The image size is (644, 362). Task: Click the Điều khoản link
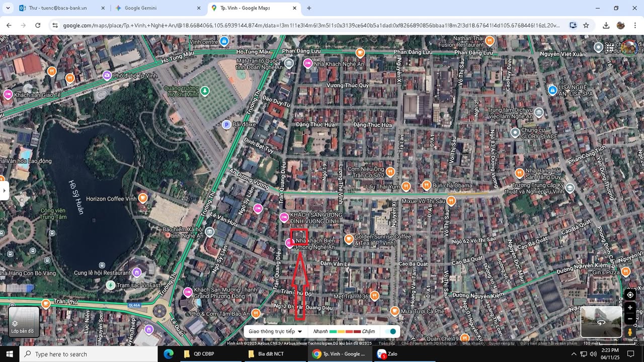click(x=472, y=342)
